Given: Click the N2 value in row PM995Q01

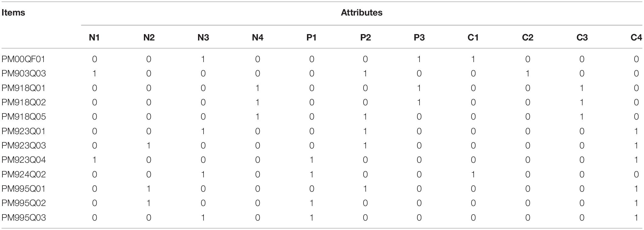Looking at the screenshot, I should point(148,189).
